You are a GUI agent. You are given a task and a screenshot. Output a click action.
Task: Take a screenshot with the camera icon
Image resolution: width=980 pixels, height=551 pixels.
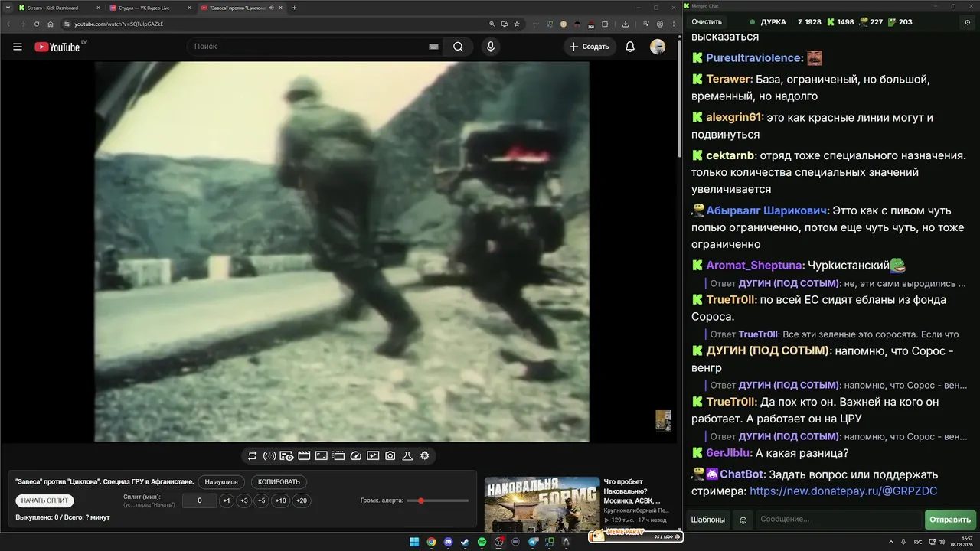(390, 455)
